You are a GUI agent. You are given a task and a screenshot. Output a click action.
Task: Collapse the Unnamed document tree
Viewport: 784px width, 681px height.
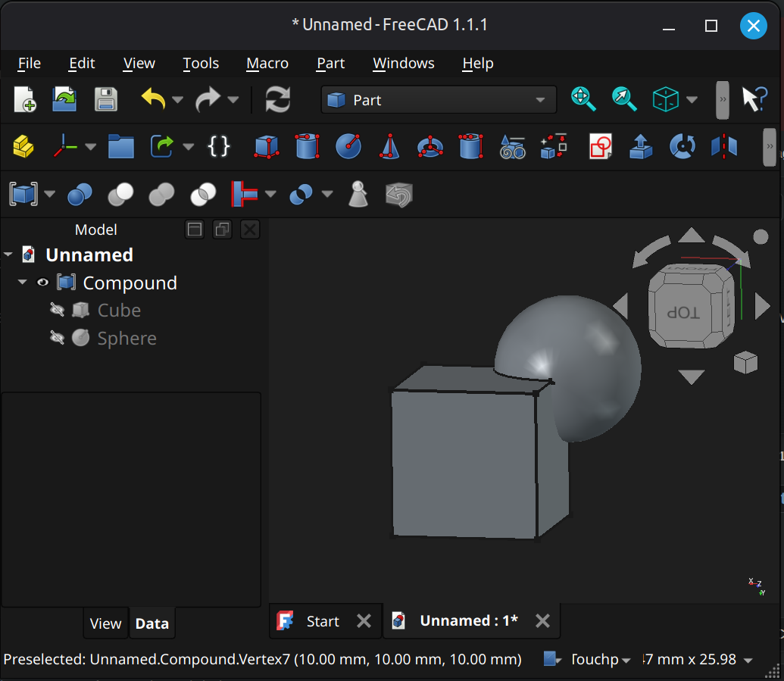click(x=8, y=255)
